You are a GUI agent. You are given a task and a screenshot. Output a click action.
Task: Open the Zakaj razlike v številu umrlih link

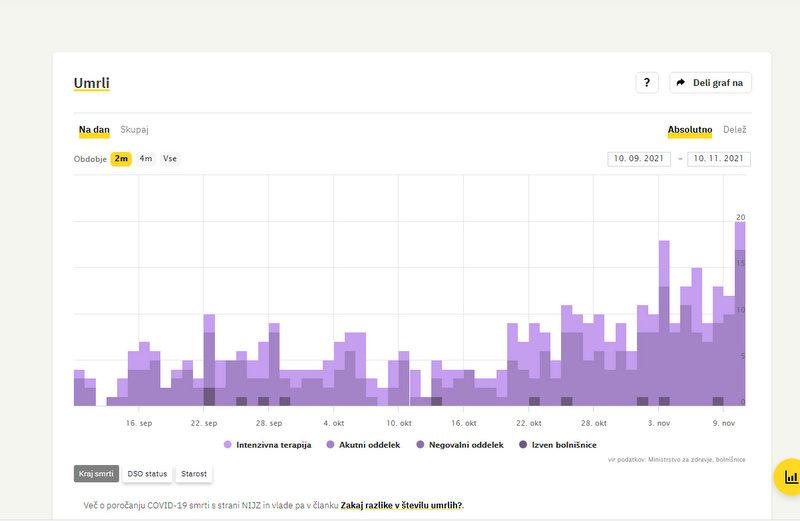tap(401, 506)
